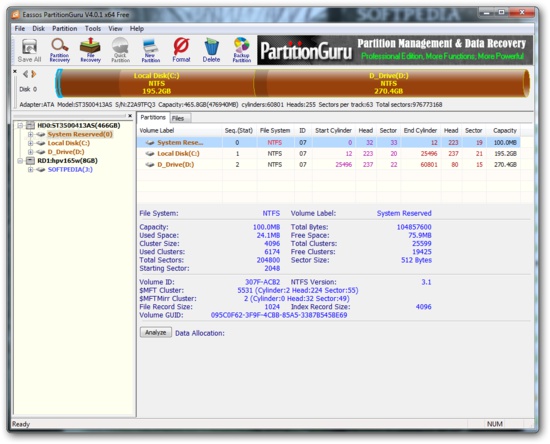Image resolution: width=550 pixels, height=444 pixels.
Task: Select D_Drive(D:) row in partition table
Action: 328,164
